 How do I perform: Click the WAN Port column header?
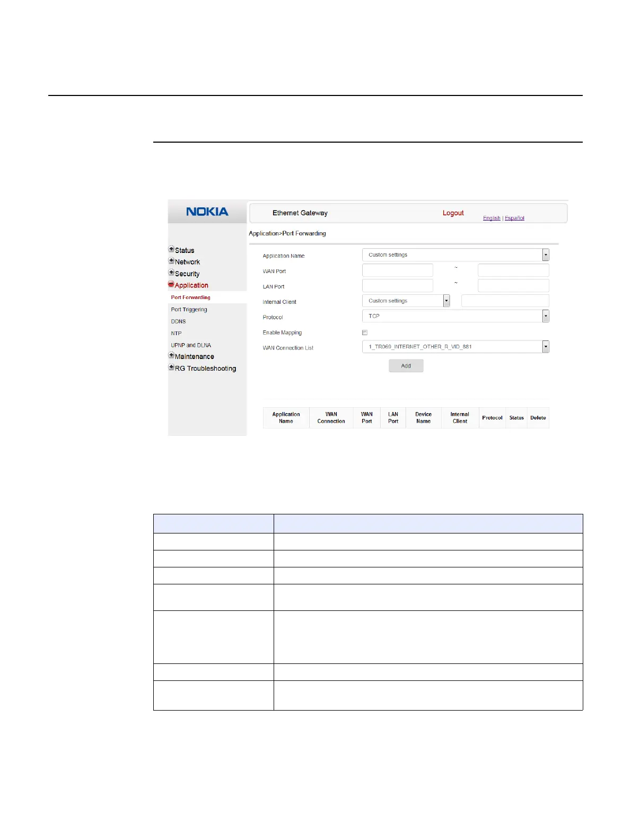click(x=367, y=418)
